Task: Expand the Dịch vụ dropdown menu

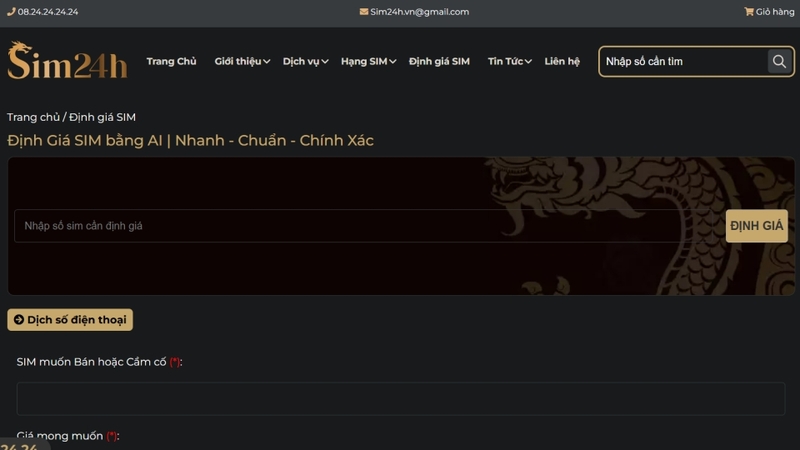Action: coord(305,61)
